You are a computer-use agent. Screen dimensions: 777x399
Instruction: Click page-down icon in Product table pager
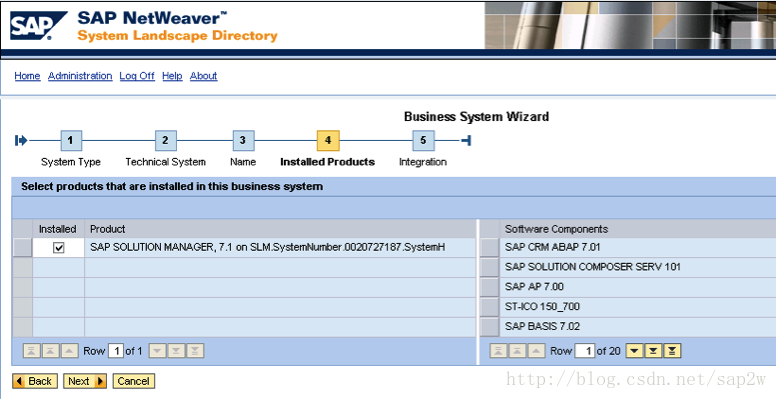point(176,351)
